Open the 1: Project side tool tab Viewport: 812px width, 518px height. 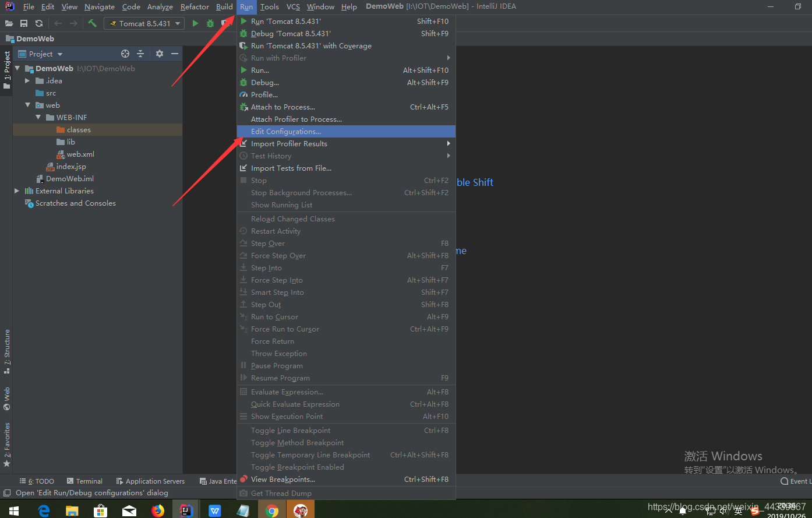(x=6, y=70)
